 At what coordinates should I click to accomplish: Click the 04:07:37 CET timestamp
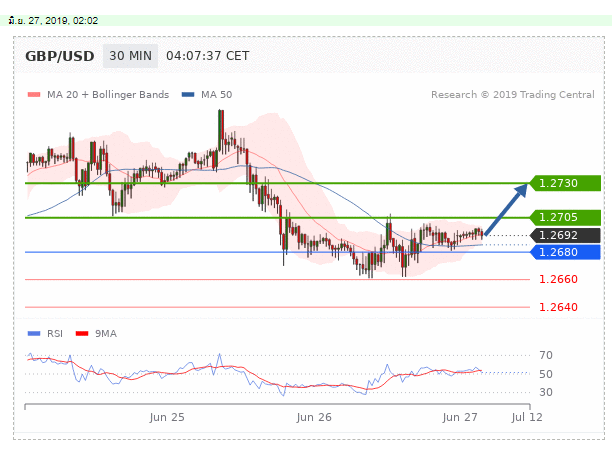tap(208, 56)
